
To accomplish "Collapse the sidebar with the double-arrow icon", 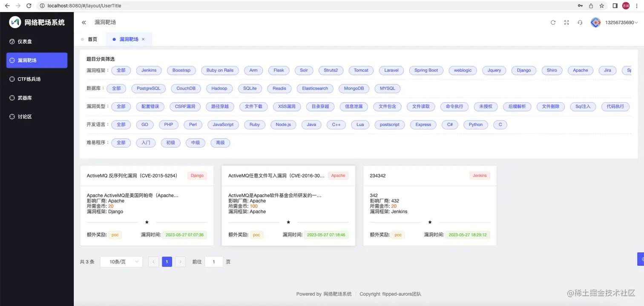I will click(x=84, y=22).
